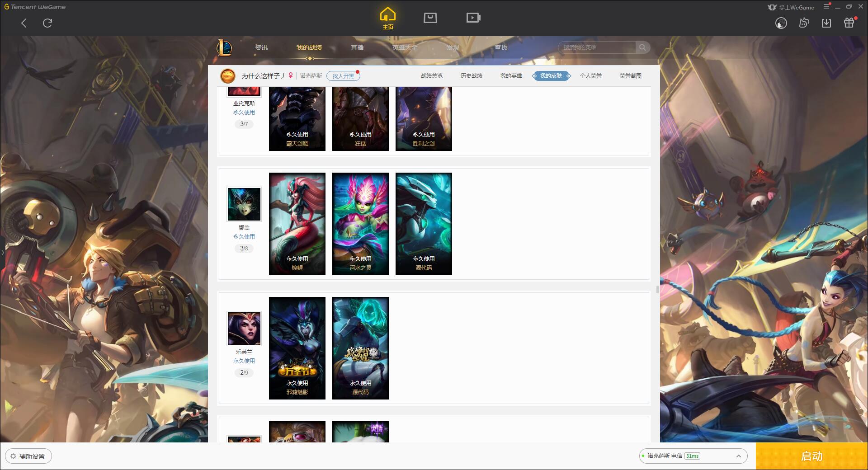Viewport: 868px width, 470px height.
Task: Switch to 发现 tab
Action: (453, 47)
